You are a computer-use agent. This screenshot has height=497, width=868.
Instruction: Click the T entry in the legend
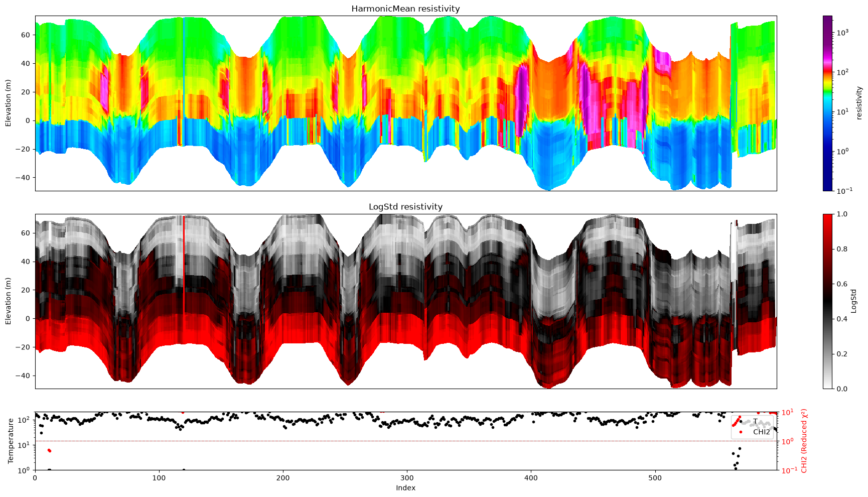point(756,421)
